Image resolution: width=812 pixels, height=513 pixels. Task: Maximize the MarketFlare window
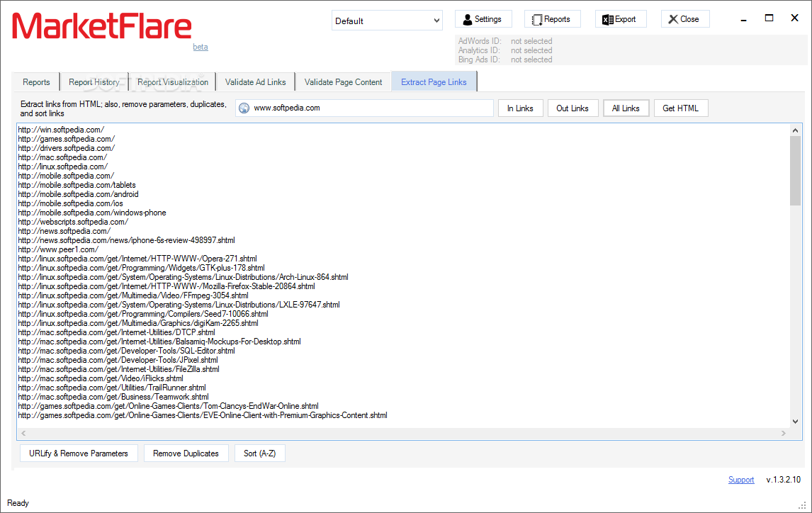(769, 18)
